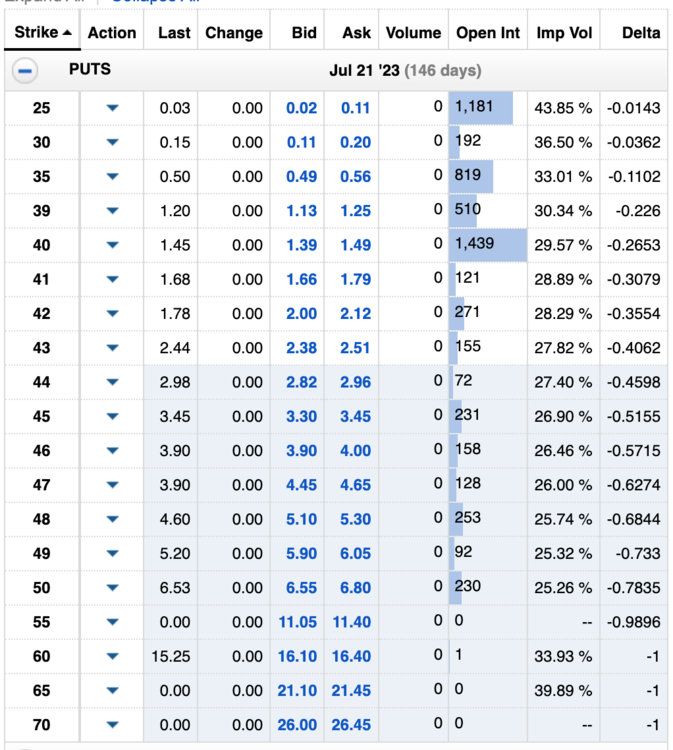673x750 pixels.
Task: Sort by Open Int column header
Action: pyautogui.click(x=488, y=33)
